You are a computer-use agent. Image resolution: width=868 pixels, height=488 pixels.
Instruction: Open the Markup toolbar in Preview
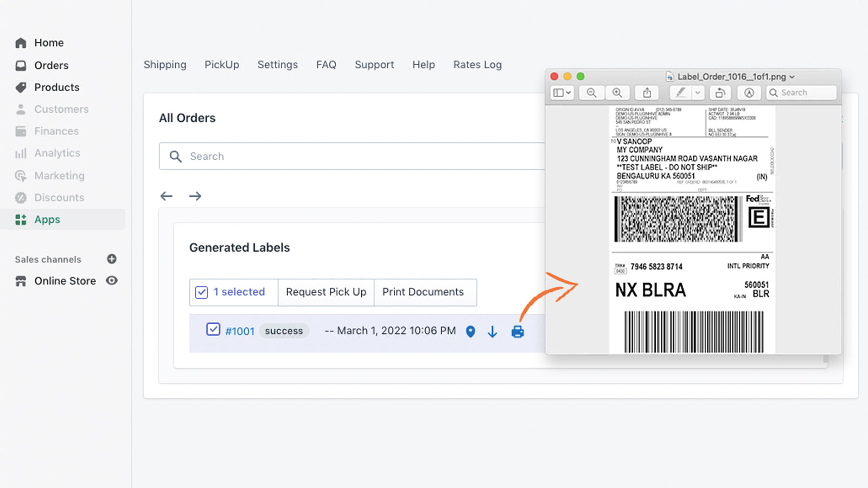[x=749, y=93]
